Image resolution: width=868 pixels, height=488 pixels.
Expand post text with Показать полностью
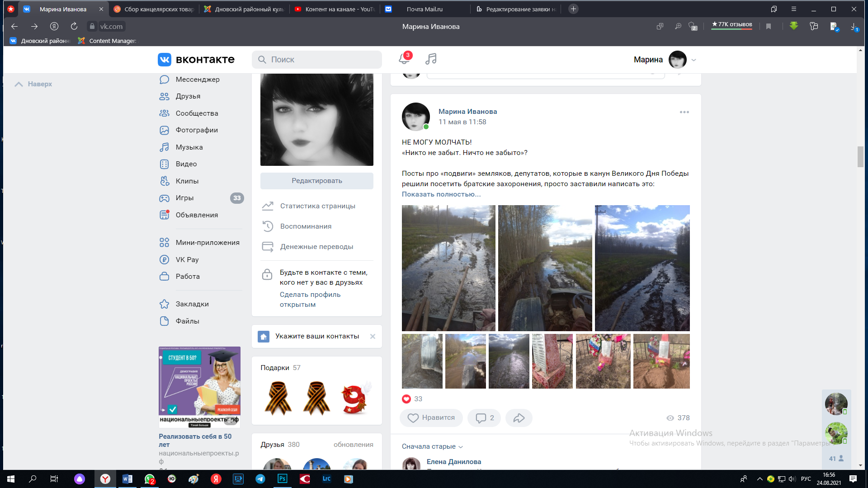point(441,194)
